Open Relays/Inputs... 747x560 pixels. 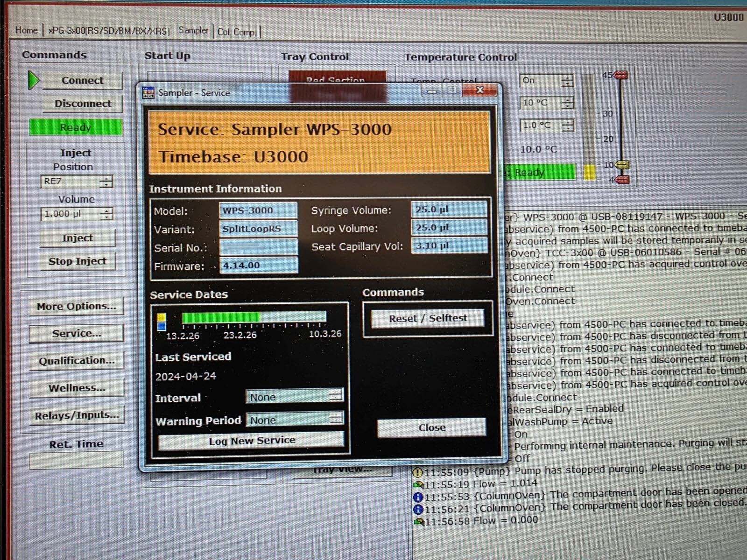[77, 415]
